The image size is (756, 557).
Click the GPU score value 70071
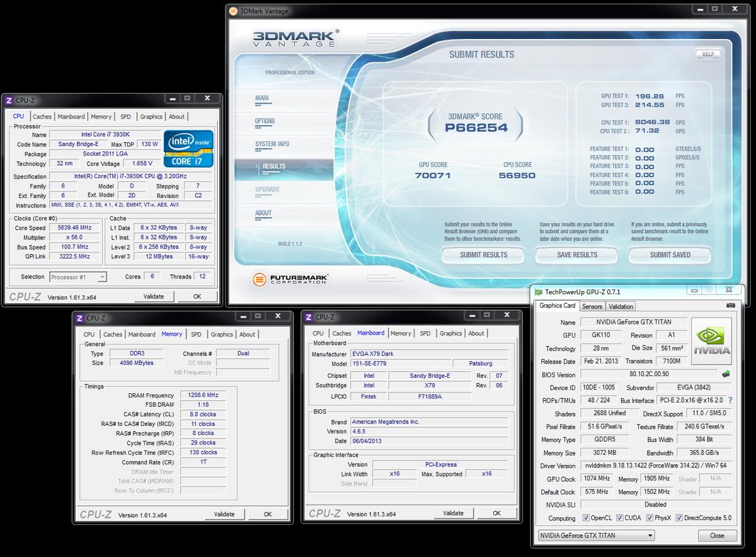(433, 176)
